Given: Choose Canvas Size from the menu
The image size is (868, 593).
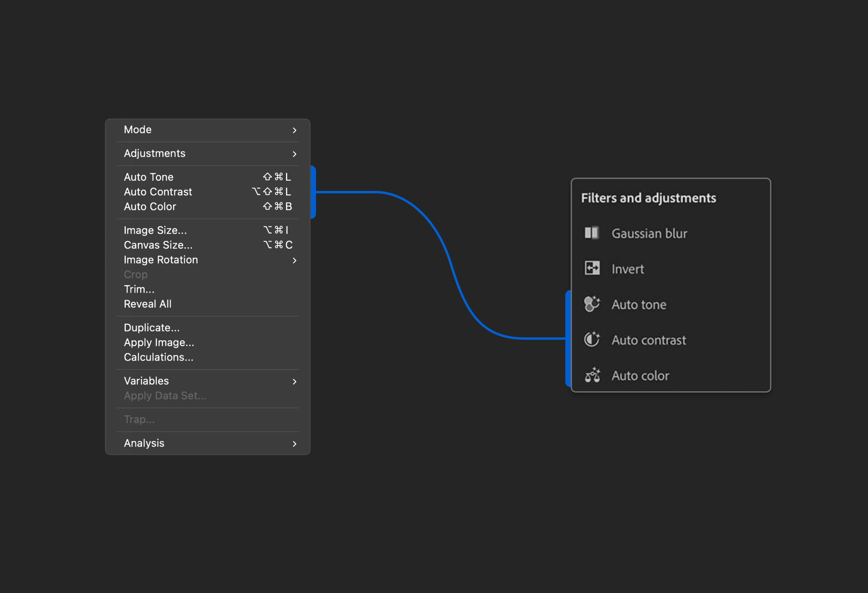Looking at the screenshot, I should 158,245.
